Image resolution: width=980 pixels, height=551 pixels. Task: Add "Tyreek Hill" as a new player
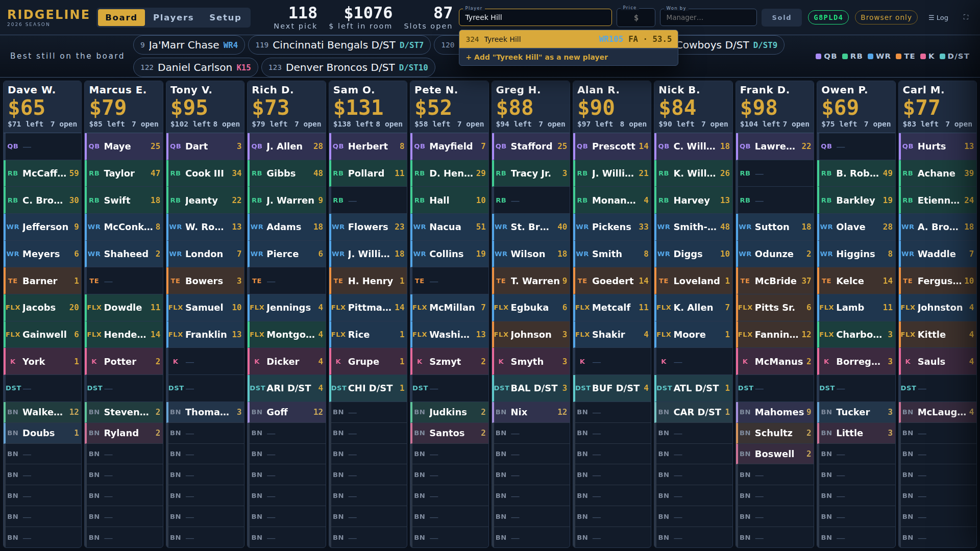point(569,57)
